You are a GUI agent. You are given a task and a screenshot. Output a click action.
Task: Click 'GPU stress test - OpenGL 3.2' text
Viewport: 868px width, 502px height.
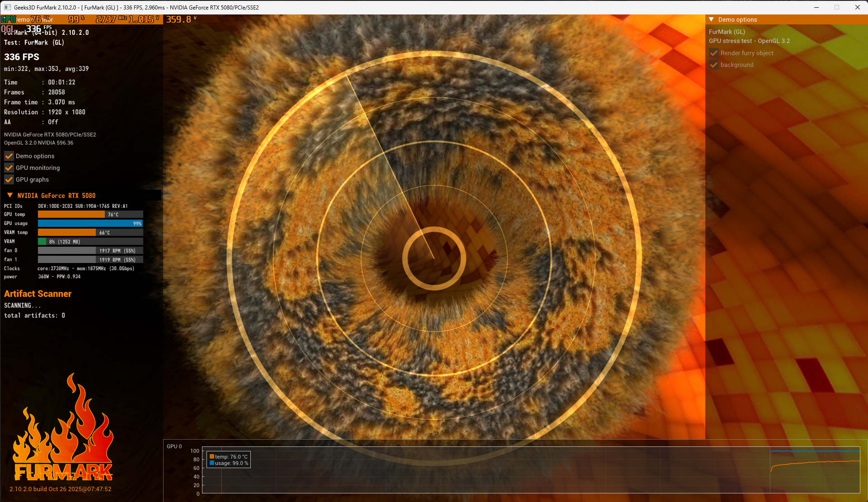750,41
